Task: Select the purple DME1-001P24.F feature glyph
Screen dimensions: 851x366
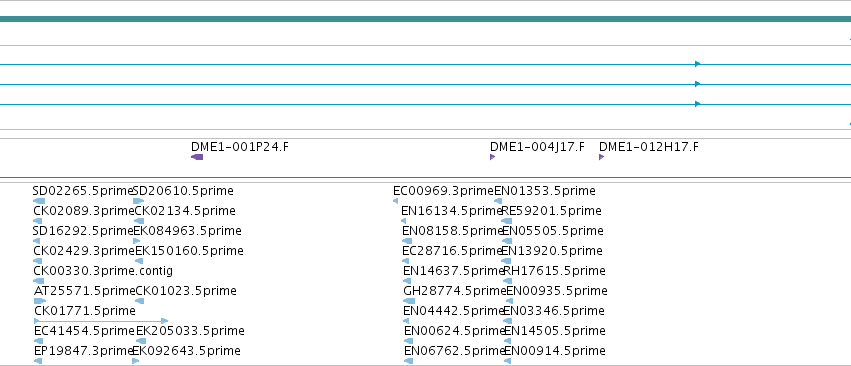Action: pos(197,157)
